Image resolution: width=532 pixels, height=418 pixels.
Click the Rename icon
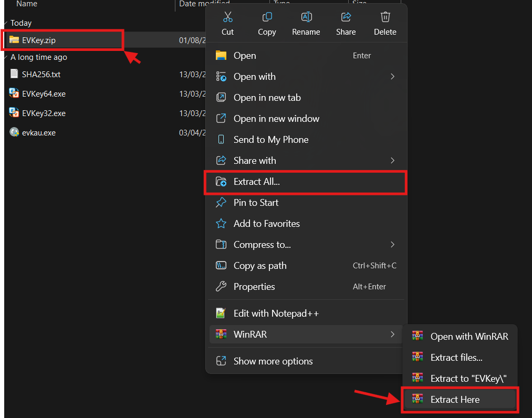pos(306,17)
